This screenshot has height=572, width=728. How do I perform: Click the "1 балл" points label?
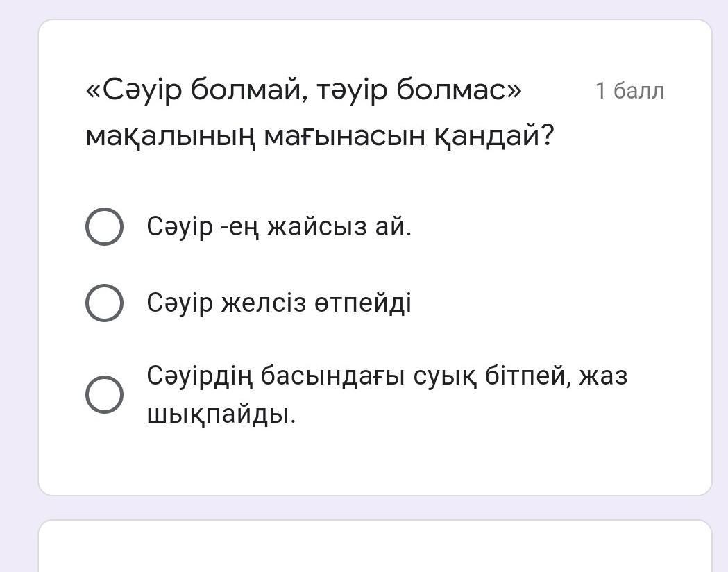(629, 91)
